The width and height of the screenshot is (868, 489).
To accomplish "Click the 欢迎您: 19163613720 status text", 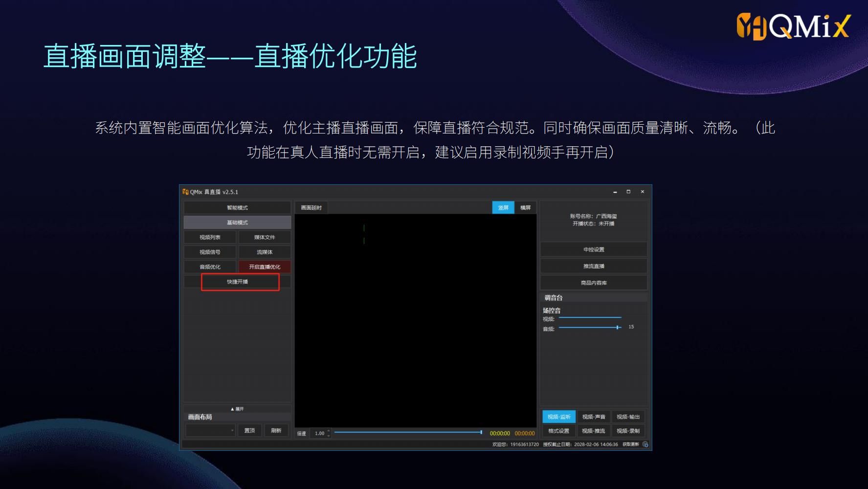I will click(515, 445).
